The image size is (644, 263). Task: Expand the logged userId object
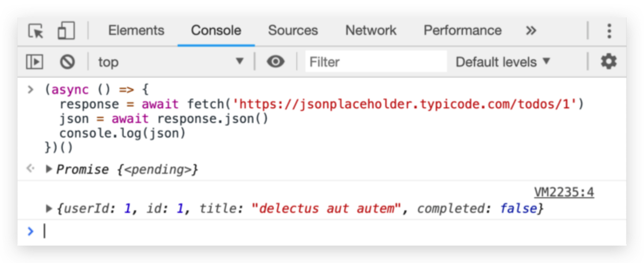[x=49, y=209]
